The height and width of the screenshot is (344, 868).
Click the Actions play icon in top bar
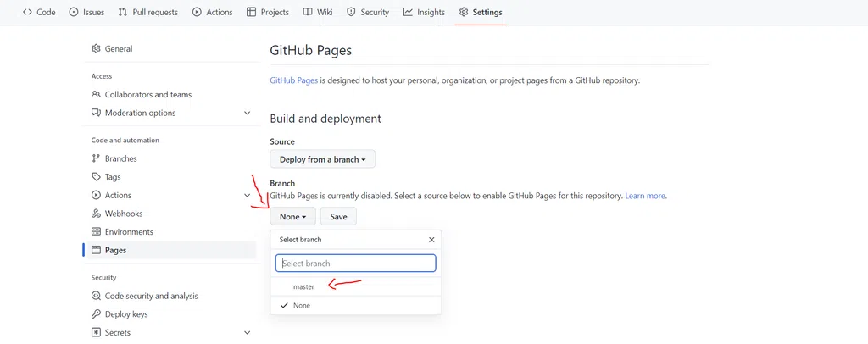click(197, 12)
